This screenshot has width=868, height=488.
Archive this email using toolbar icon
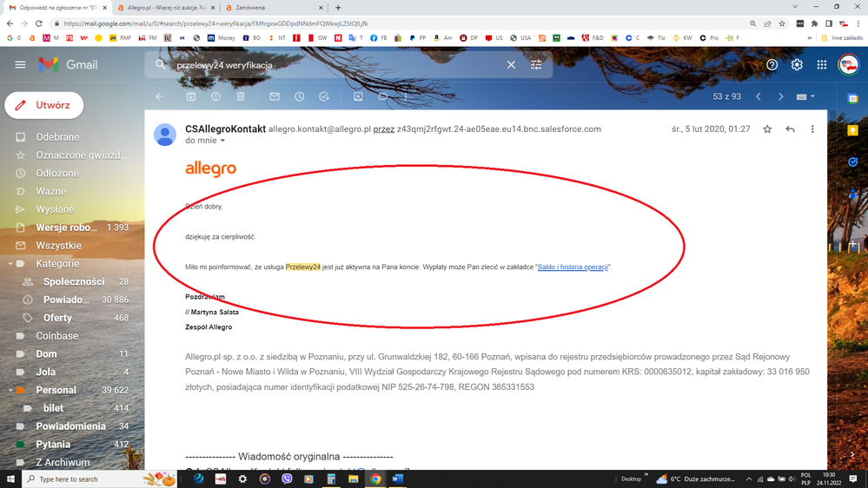point(191,96)
